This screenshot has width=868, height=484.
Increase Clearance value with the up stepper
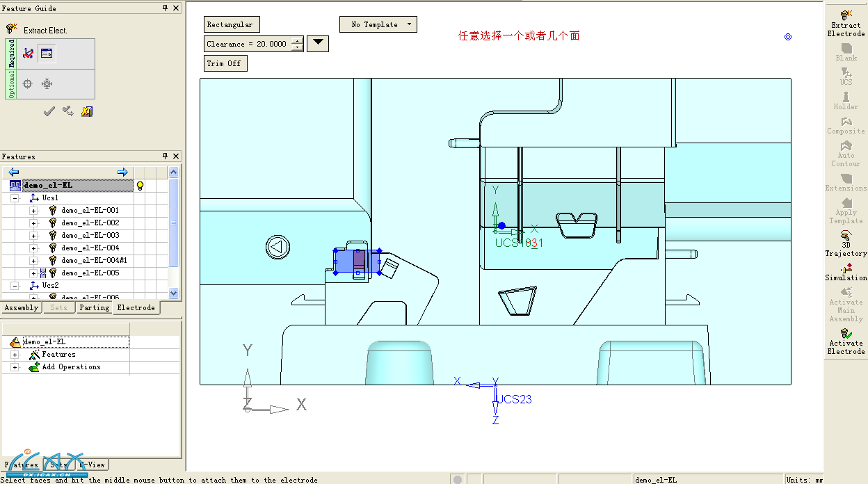(x=298, y=40)
